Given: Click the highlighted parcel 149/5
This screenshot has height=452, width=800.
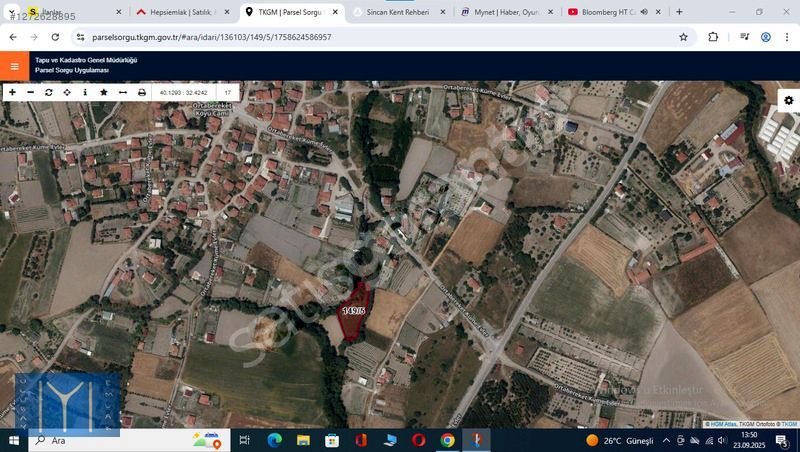Looking at the screenshot, I should point(354,312).
